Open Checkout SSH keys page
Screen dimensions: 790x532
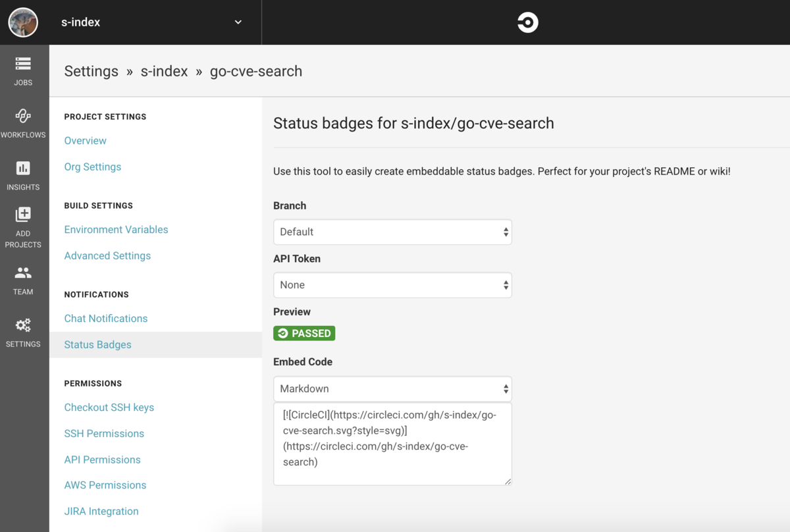click(x=109, y=408)
